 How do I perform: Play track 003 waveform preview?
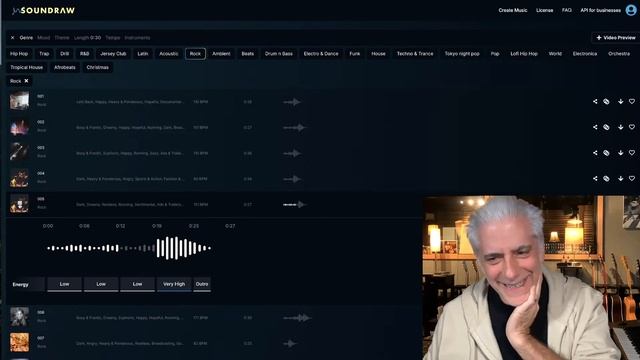tap(292, 153)
